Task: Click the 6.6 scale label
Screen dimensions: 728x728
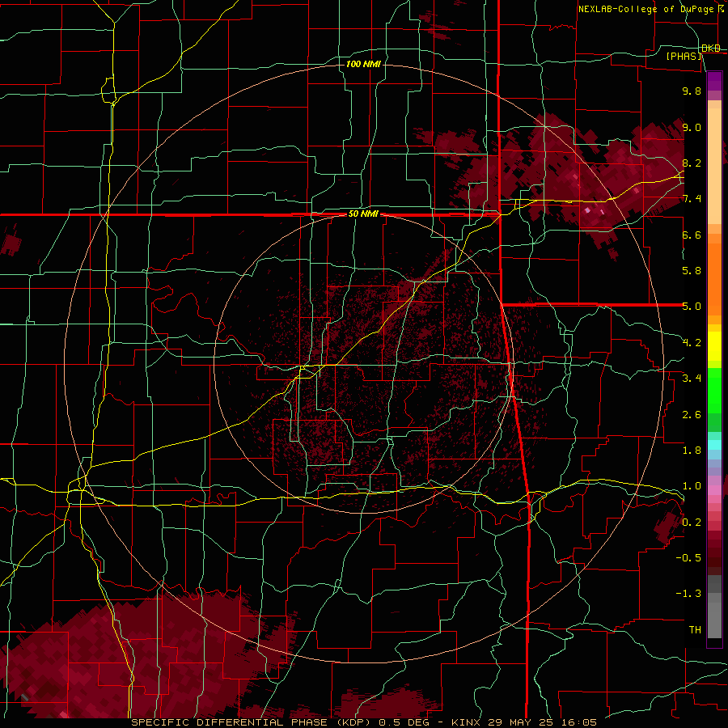Action: 692,235
